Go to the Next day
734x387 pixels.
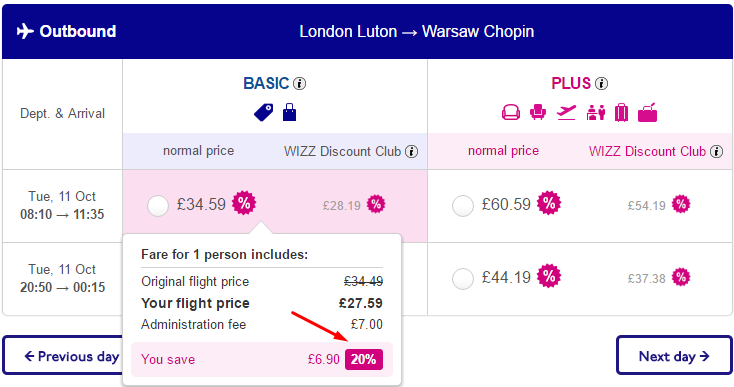[674, 356]
